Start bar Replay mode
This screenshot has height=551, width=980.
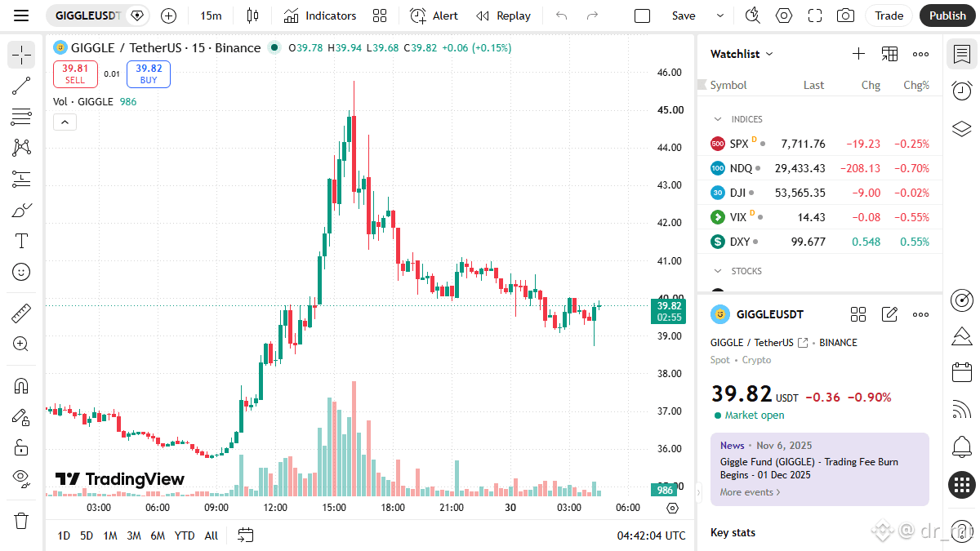click(503, 16)
